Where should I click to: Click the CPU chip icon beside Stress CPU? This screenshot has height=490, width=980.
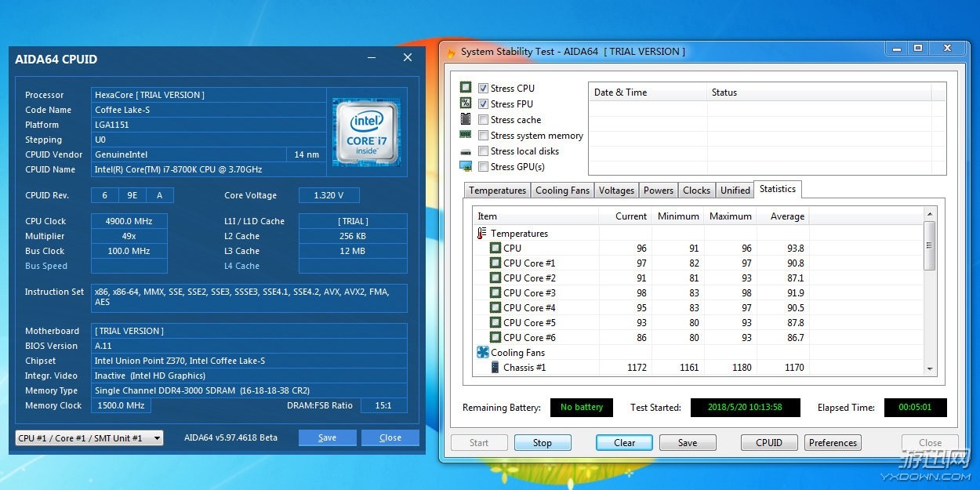[466, 88]
